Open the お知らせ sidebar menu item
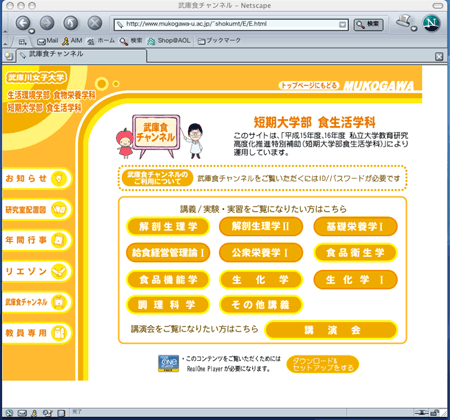Screen dimensions: 450x420 coord(37,179)
